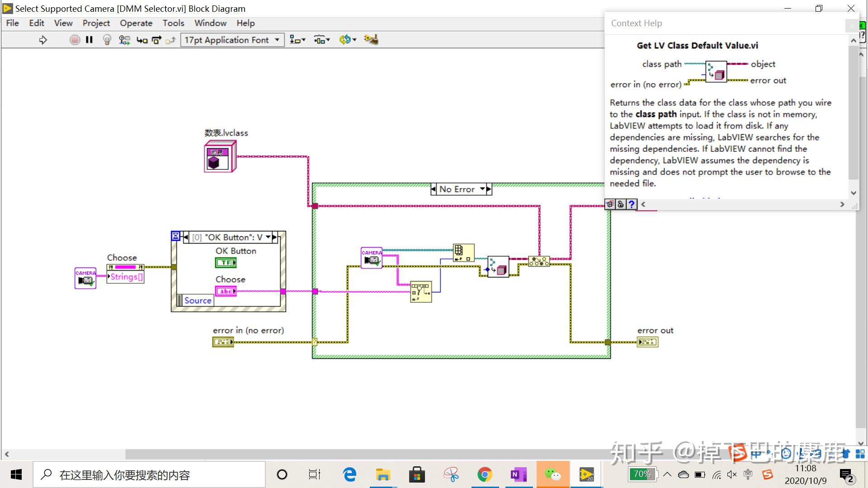Click the Clean Up Diagram icon

coord(371,40)
